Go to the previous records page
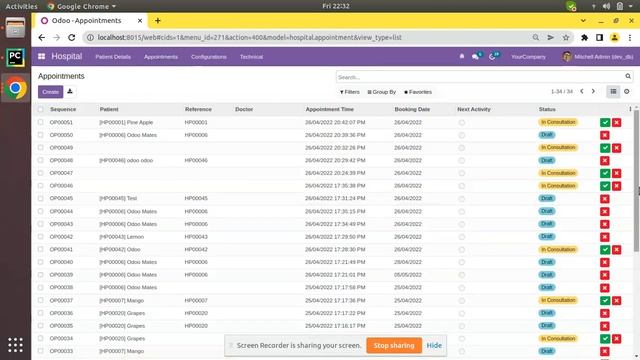Viewport: 640px width, 360px height. pos(582,91)
